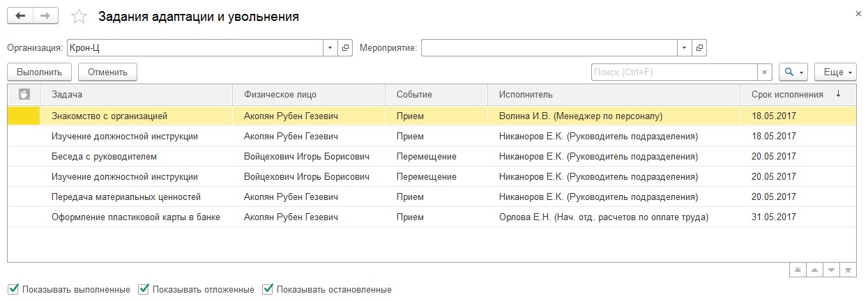868x301 pixels.
Task: Toggle the Показывать отложенные checkbox
Action: pyautogui.click(x=144, y=289)
